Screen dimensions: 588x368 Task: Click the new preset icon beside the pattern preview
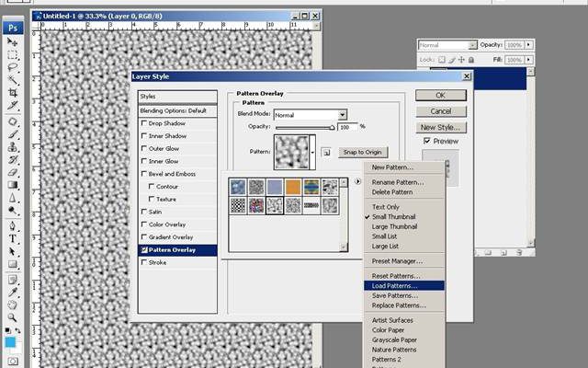[x=326, y=152]
